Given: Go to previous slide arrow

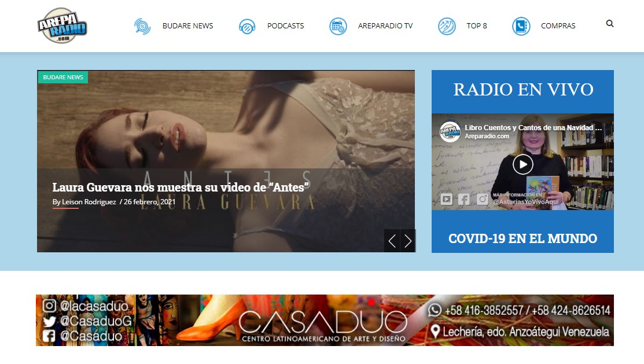Looking at the screenshot, I should [x=392, y=241].
